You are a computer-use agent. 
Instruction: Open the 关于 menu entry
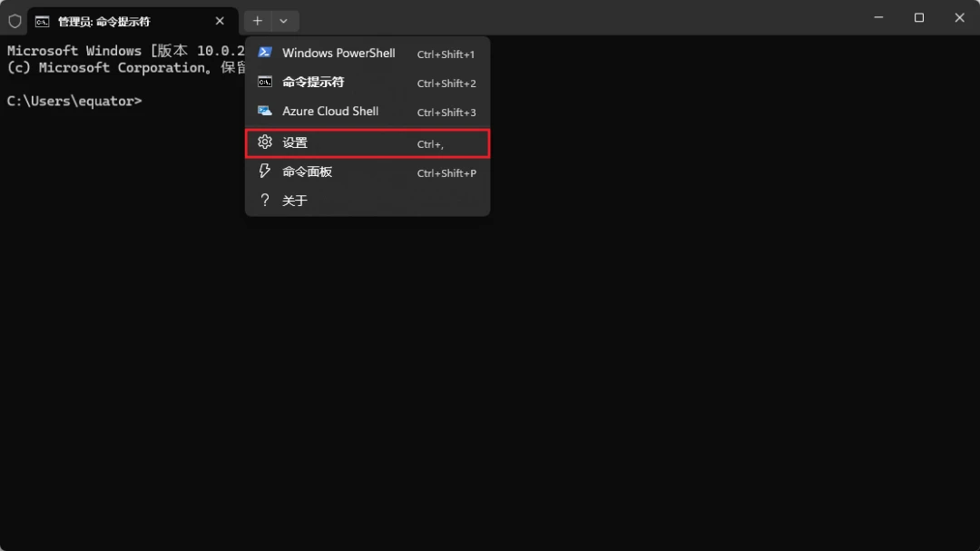(367, 200)
